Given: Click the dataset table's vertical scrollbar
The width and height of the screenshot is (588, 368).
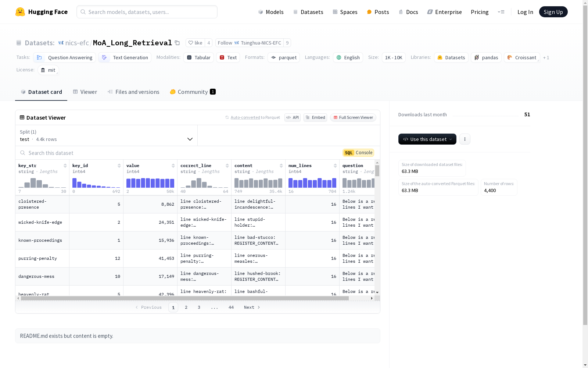Looking at the screenshot, I should click(377, 171).
